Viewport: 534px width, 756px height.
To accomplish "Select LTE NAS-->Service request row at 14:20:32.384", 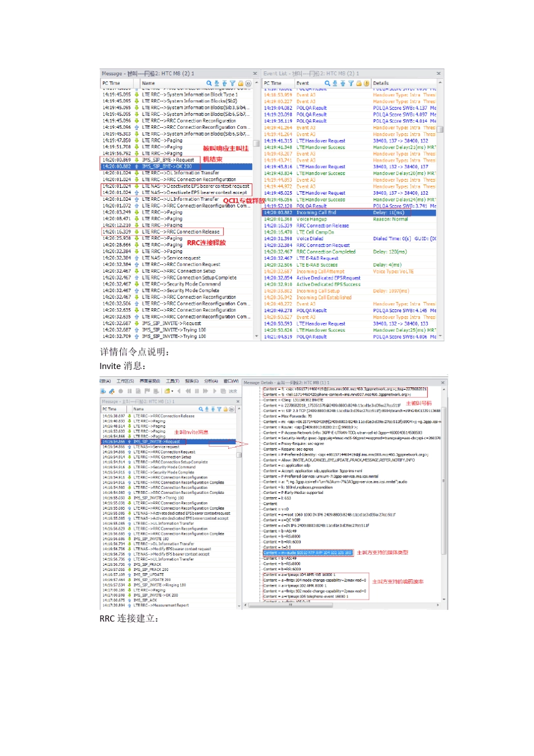I will click(x=177, y=258).
